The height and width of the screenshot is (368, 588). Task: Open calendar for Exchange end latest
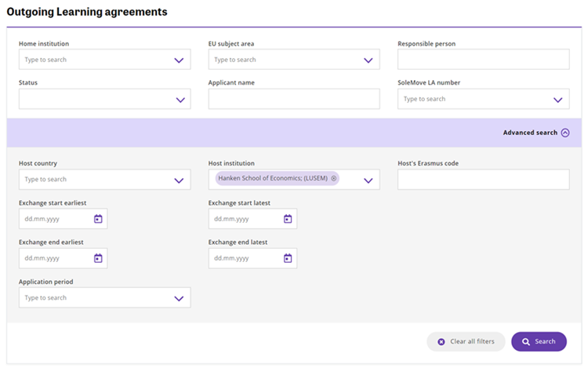pos(288,258)
